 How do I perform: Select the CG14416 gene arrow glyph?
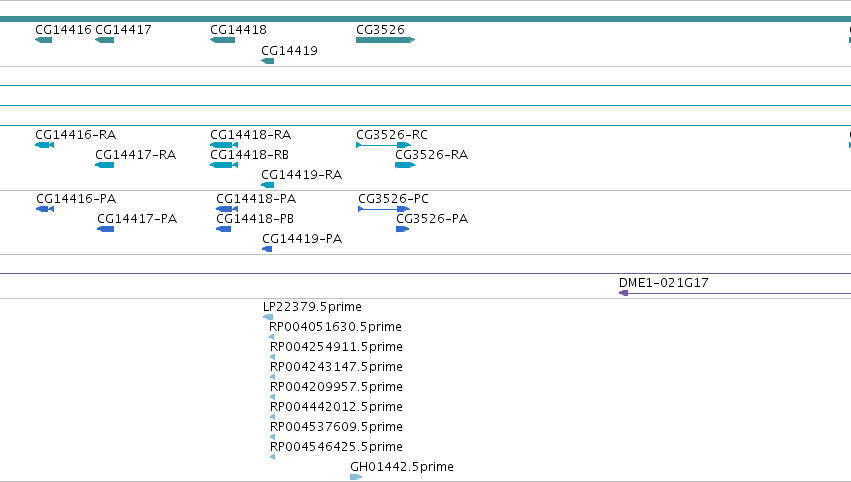point(43,40)
